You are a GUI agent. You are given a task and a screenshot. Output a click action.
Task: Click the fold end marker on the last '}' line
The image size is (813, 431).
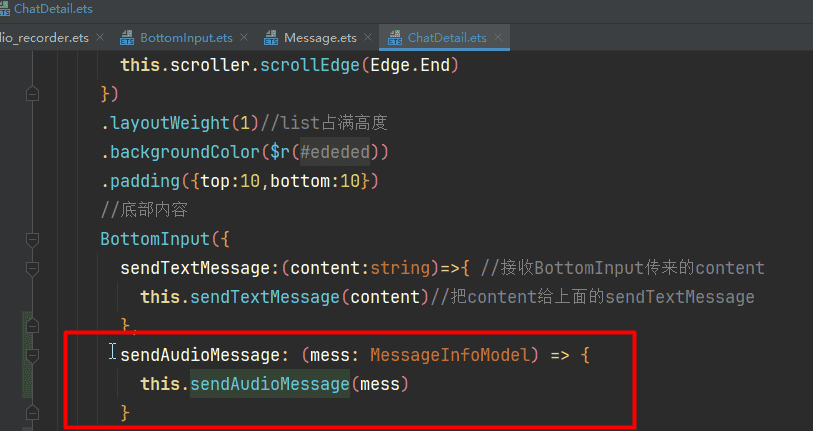pos(33,413)
